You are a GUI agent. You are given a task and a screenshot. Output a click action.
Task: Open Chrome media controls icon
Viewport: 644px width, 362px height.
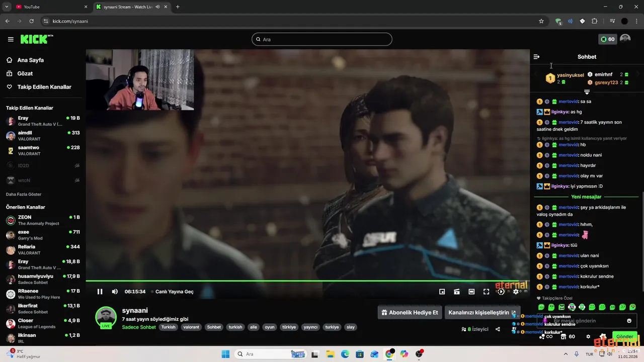coord(612,21)
